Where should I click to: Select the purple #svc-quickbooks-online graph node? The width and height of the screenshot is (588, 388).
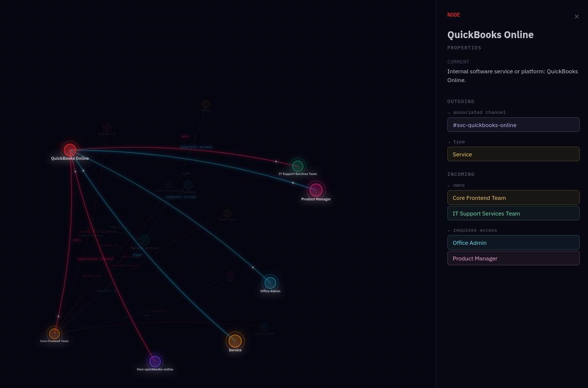pyautogui.click(x=155, y=362)
